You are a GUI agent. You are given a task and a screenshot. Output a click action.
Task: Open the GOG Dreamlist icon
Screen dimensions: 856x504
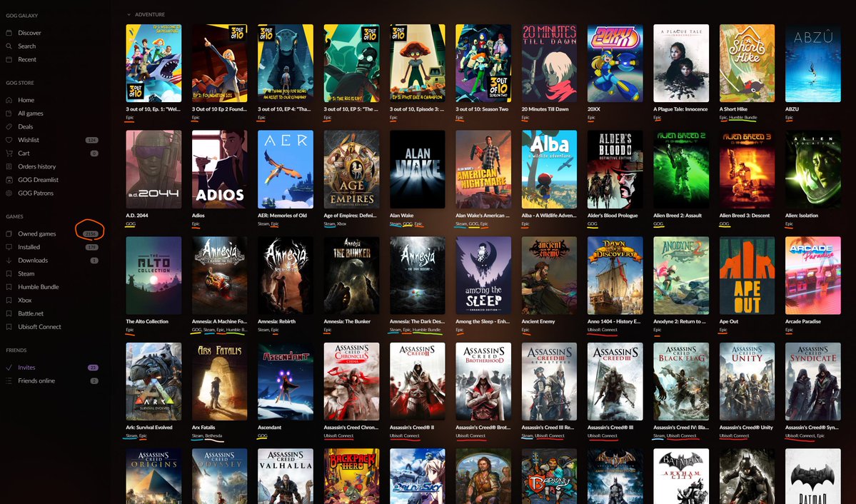[x=9, y=180]
